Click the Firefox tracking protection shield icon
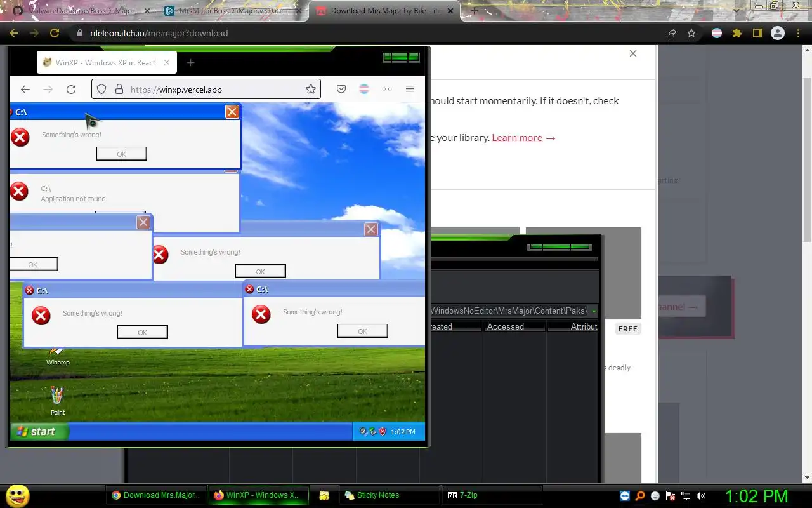The width and height of the screenshot is (812, 508). click(101, 90)
